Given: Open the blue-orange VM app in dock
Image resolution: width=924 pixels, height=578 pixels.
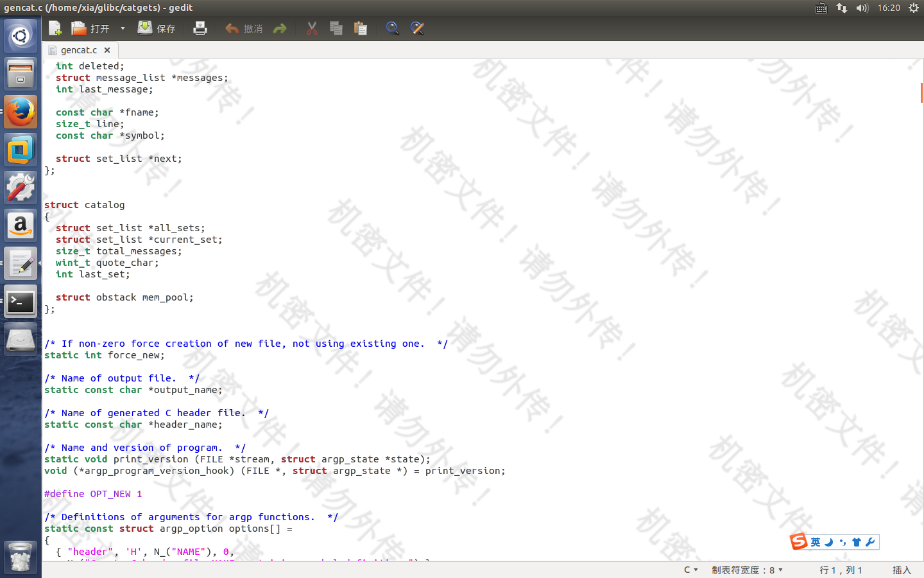Looking at the screenshot, I should (x=21, y=150).
